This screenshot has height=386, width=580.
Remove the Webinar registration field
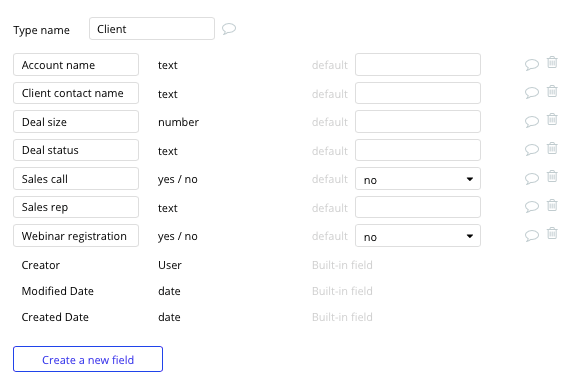552,233
